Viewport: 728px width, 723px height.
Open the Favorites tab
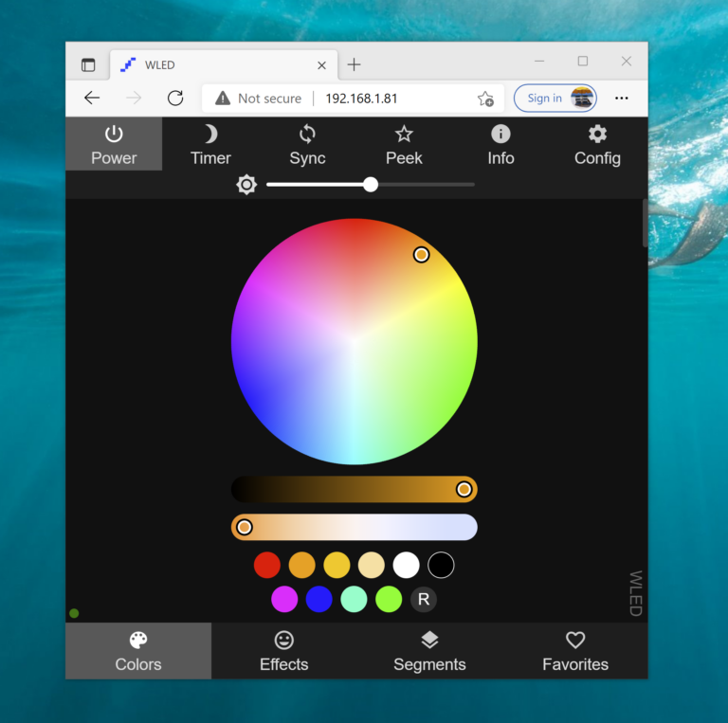click(575, 651)
